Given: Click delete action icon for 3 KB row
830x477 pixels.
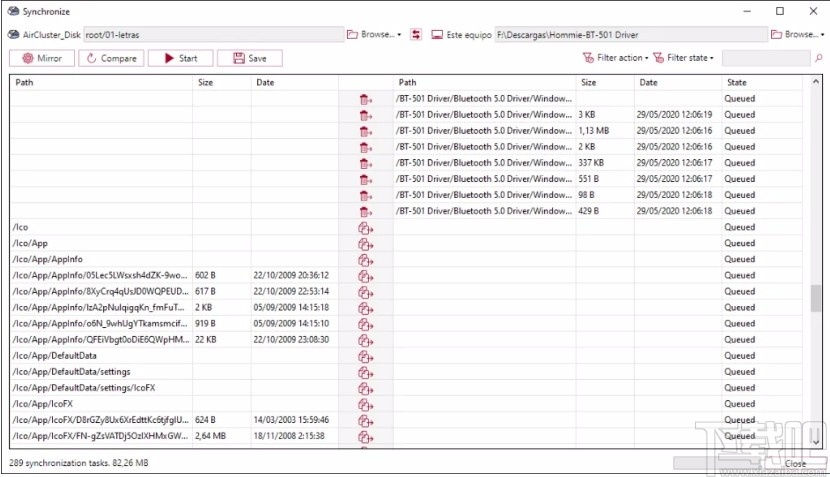Looking at the screenshot, I should pyautogui.click(x=365, y=115).
